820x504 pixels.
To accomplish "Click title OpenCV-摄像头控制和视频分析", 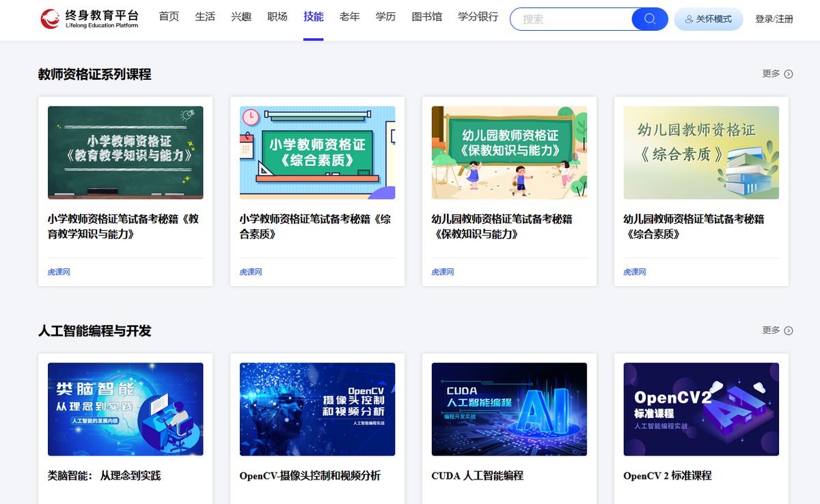I will point(310,476).
